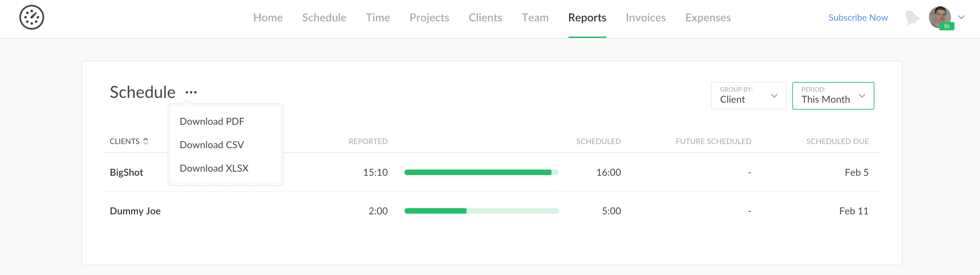Navigate to the Expenses tab

coord(708,18)
